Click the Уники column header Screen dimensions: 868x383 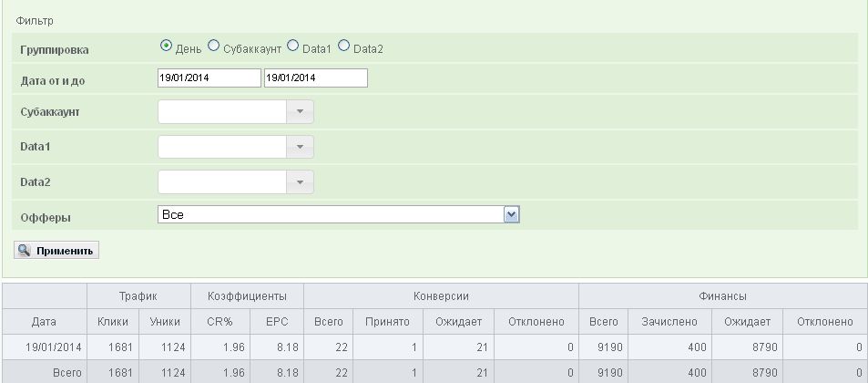coord(165,322)
